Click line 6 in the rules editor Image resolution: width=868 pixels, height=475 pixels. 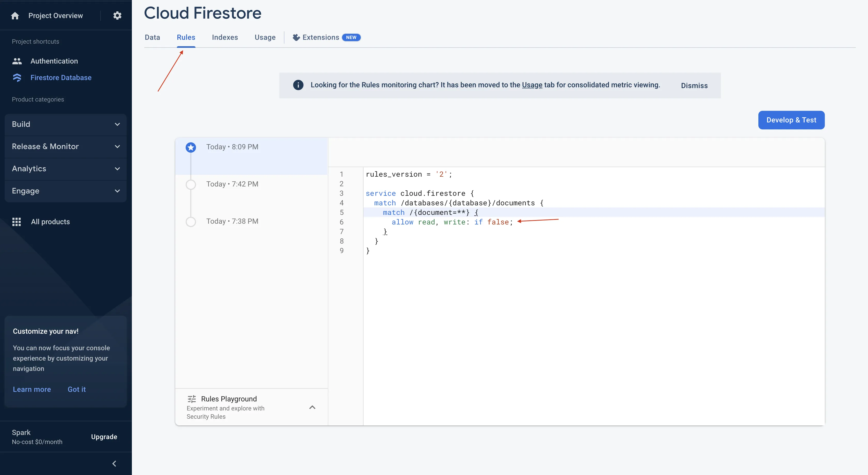[451, 222]
